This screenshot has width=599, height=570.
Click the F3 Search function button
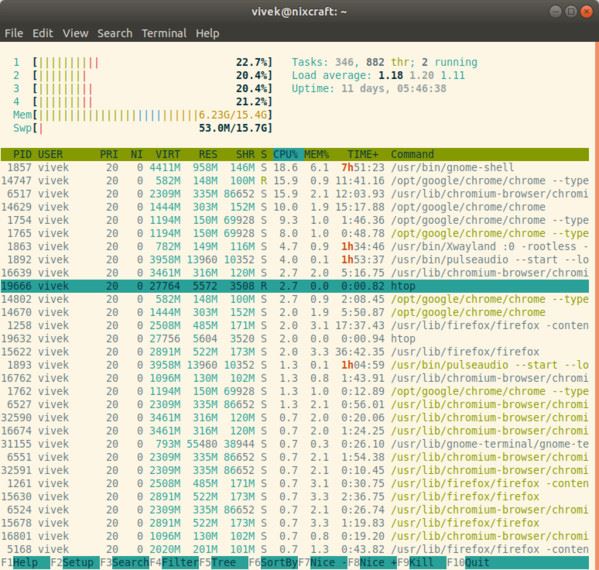[125, 562]
